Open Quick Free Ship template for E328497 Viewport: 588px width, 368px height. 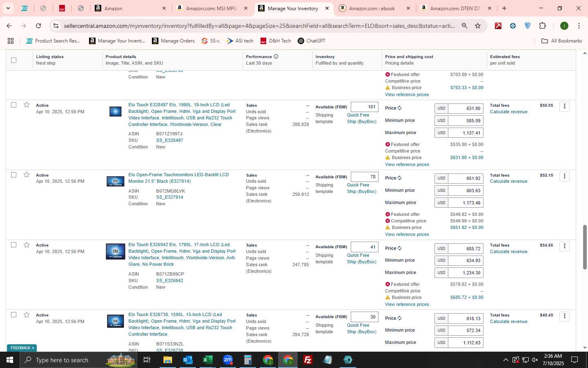point(361,118)
